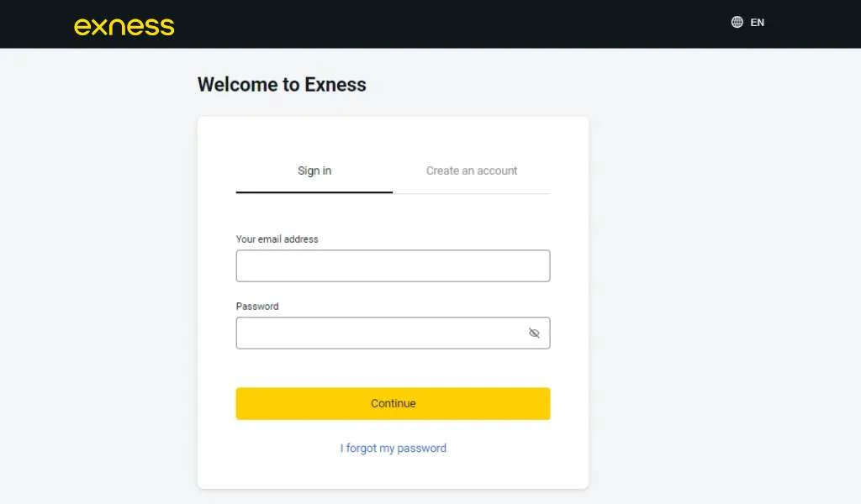Focus the Password input field
This screenshot has width=861, height=504.
tap(378, 333)
